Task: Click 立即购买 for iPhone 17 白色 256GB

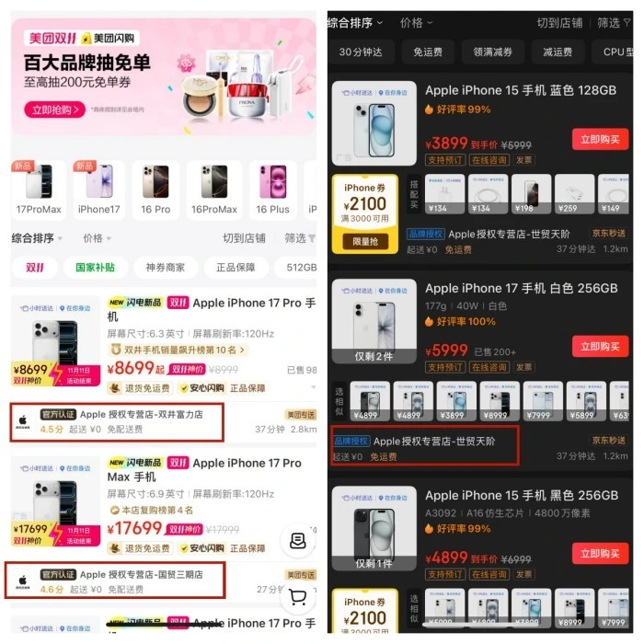Action: pos(600,347)
